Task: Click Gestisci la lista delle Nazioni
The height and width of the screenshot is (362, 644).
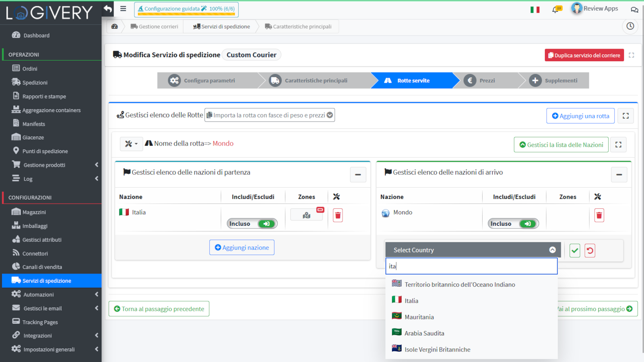Action: [561, 144]
